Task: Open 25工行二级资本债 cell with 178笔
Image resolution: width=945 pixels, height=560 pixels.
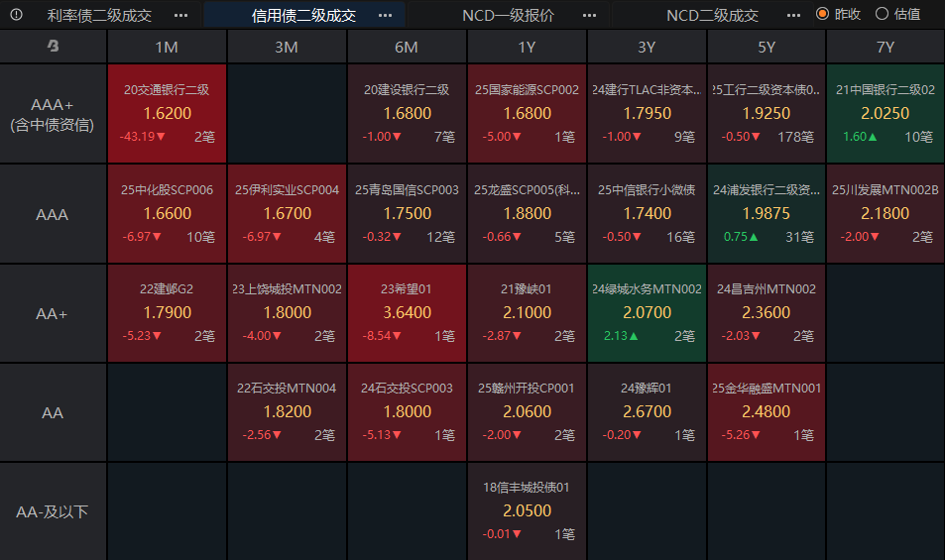Action: (x=766, y=114)
